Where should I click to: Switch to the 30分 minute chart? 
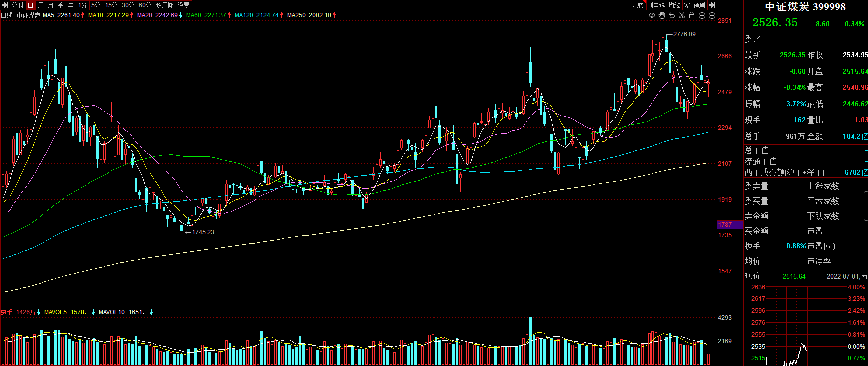pyautogui.click(x=128, y=5)
